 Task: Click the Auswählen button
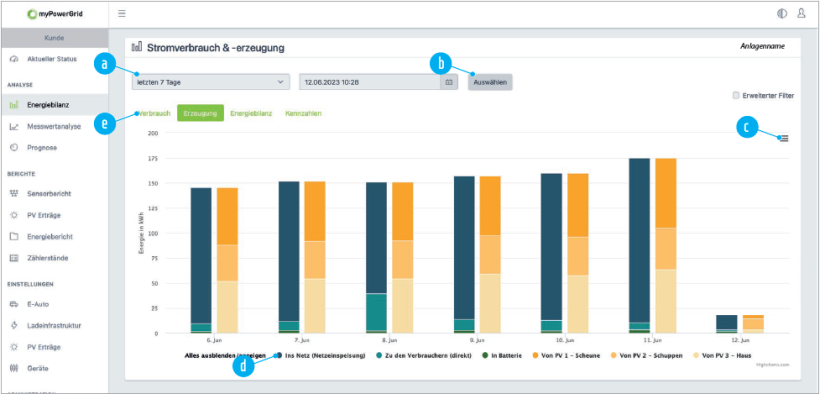pyautogui.click(x=490, y=82)
